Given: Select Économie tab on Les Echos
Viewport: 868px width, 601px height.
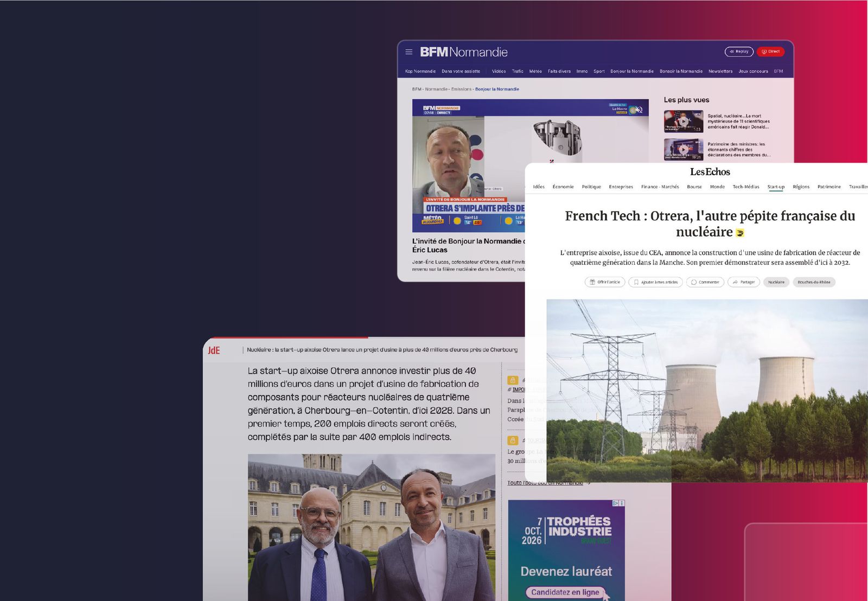Looking at the screenshot, I should point(563,187).
